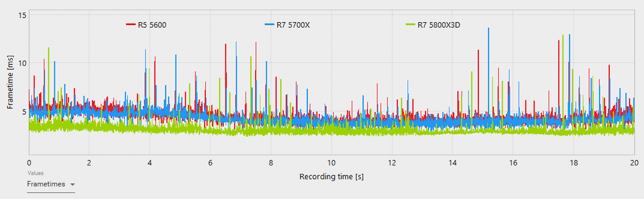Click the R5 5600 legend label
Viewport: 644px width, 199px height.
(x=152, y=25)
